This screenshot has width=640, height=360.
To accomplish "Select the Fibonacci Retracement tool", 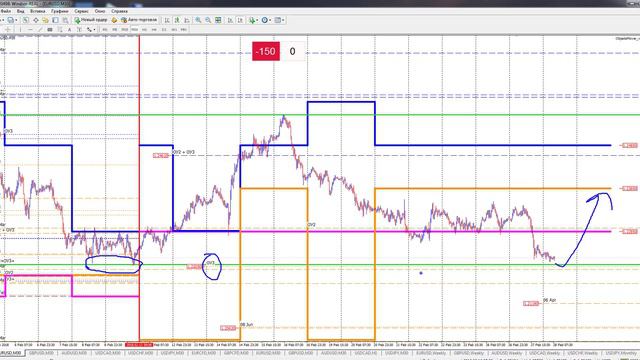I will [60, 29].
